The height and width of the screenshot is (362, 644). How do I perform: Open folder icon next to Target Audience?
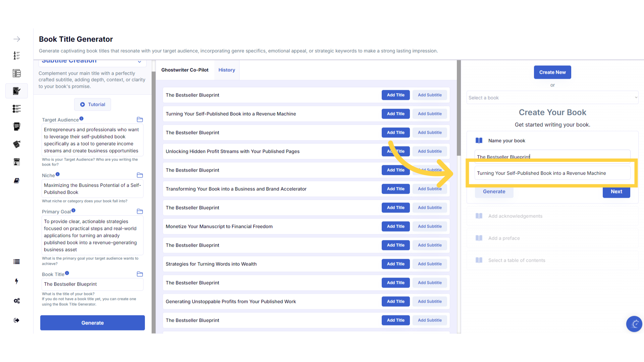(140, 120)
